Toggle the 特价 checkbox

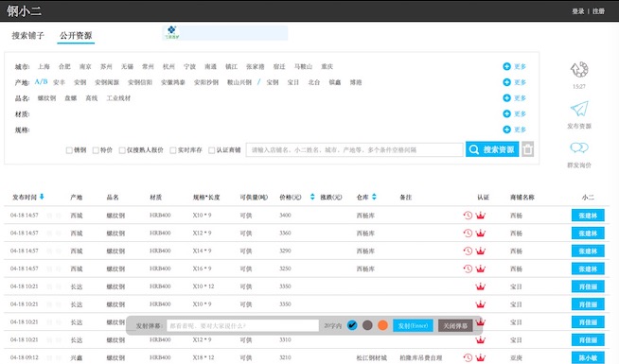click(x=96, y=150)
